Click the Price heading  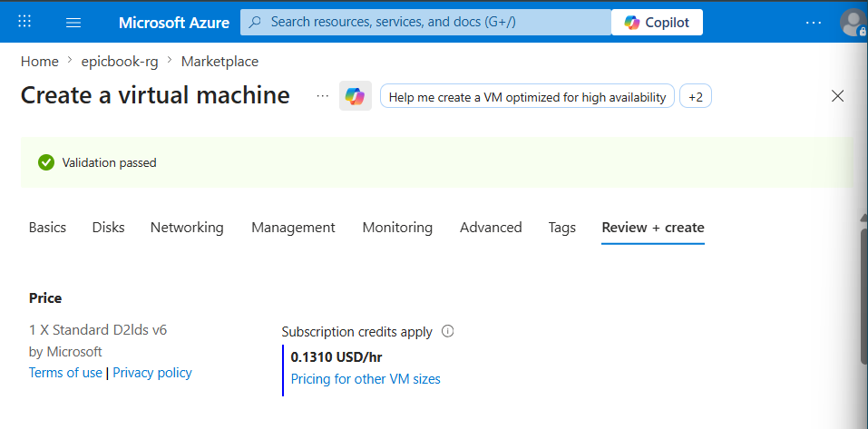[x=45, y=298]
